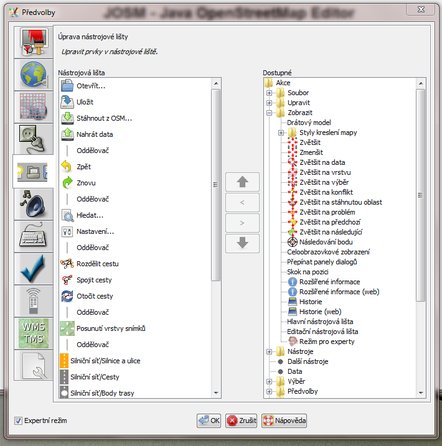Select Další nástroje tree item
This screenshot has width=442, height=446.
coord(308,361)
